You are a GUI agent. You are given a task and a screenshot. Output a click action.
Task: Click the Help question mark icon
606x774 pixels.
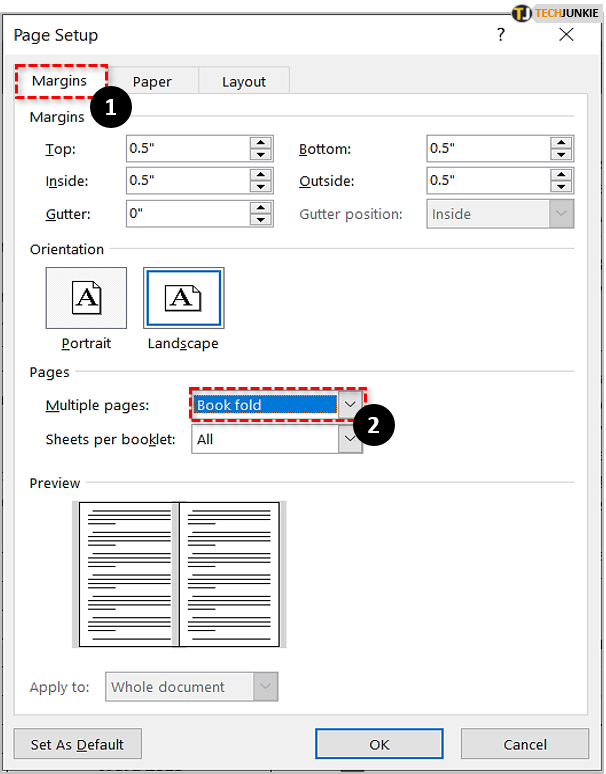tap(501, 35)
